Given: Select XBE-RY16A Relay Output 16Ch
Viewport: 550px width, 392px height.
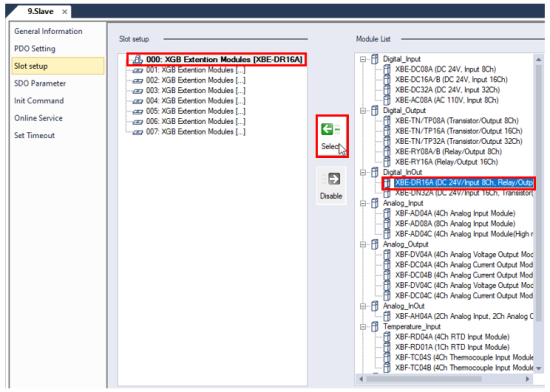Looking at the screenshot, I should click(x=447, y=162).
